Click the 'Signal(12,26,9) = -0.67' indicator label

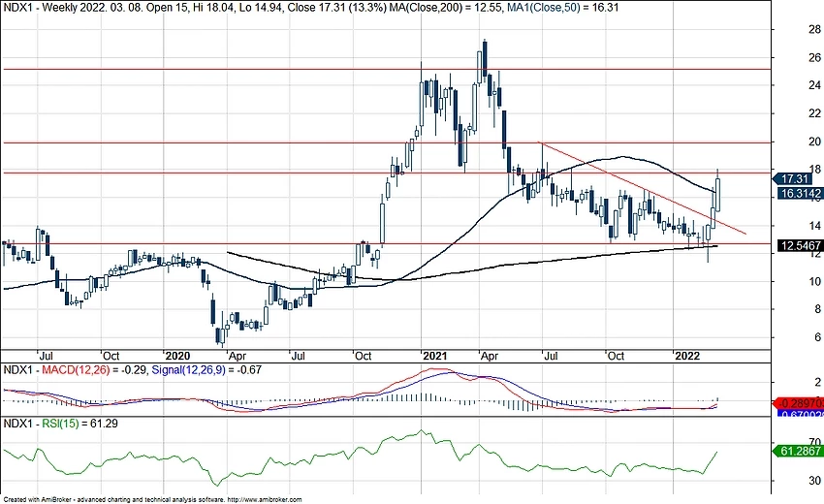(x=206, y=370)
